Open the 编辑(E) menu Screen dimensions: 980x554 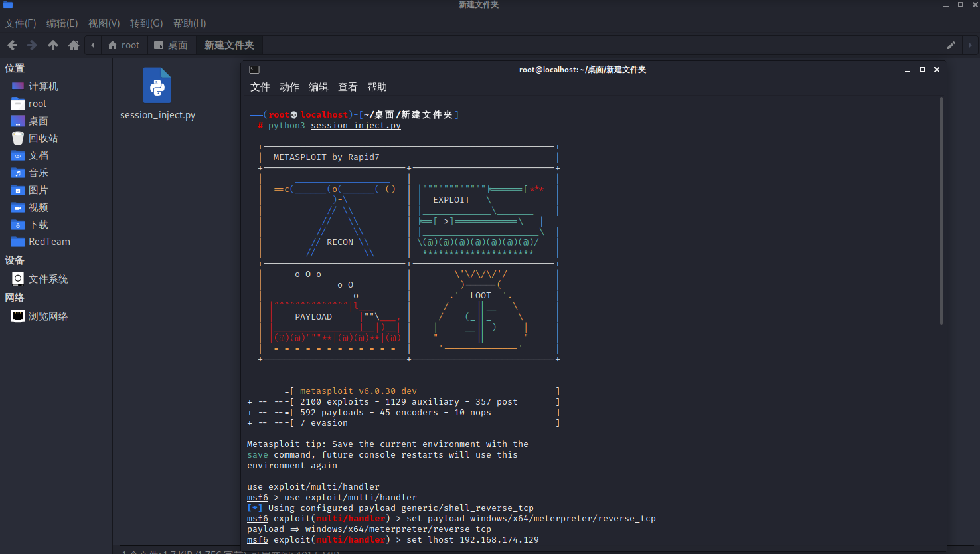click(x=62, y=23)
